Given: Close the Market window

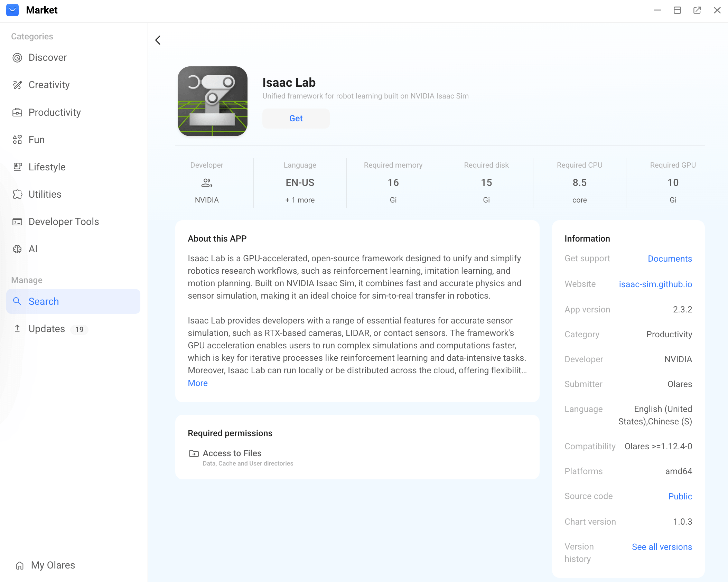Looking at the screenshot, I should [717, 10].
